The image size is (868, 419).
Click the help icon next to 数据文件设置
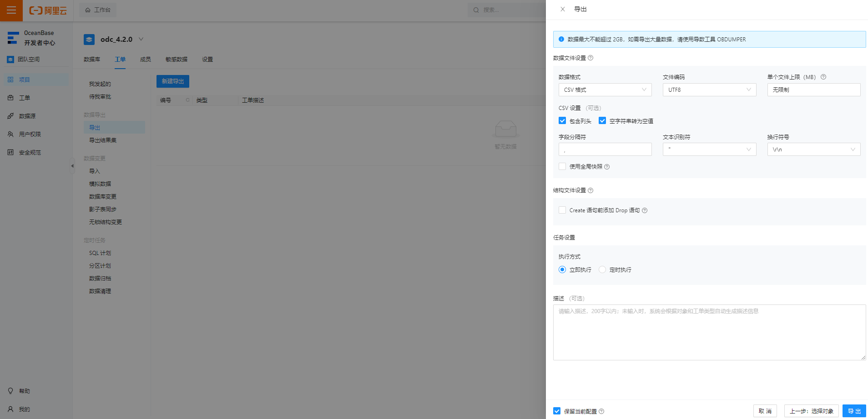pyautogui.click(x=590, y=58)
